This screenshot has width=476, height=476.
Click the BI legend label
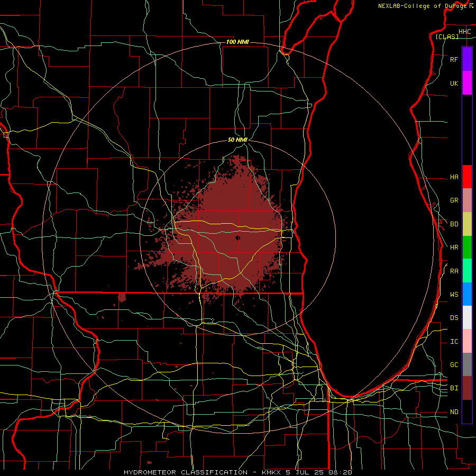[x=454, y=388]
